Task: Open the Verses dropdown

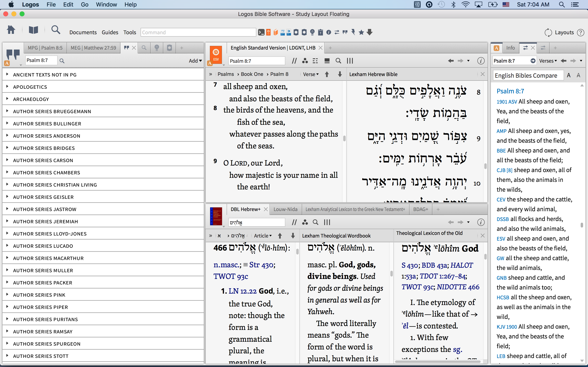Action: (x=548, y=61)
